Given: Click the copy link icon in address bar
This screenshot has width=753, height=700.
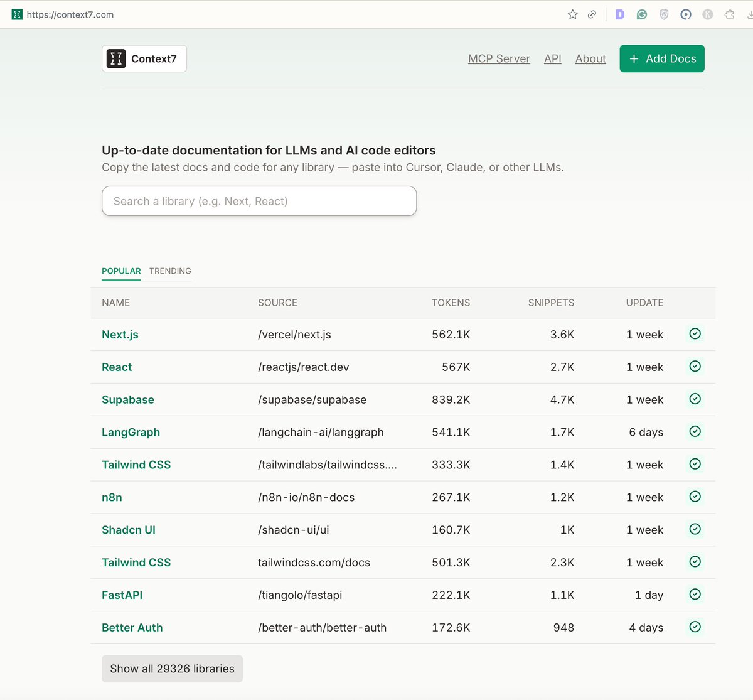Looking at the screenshot, I should click(x=592, y=14).
